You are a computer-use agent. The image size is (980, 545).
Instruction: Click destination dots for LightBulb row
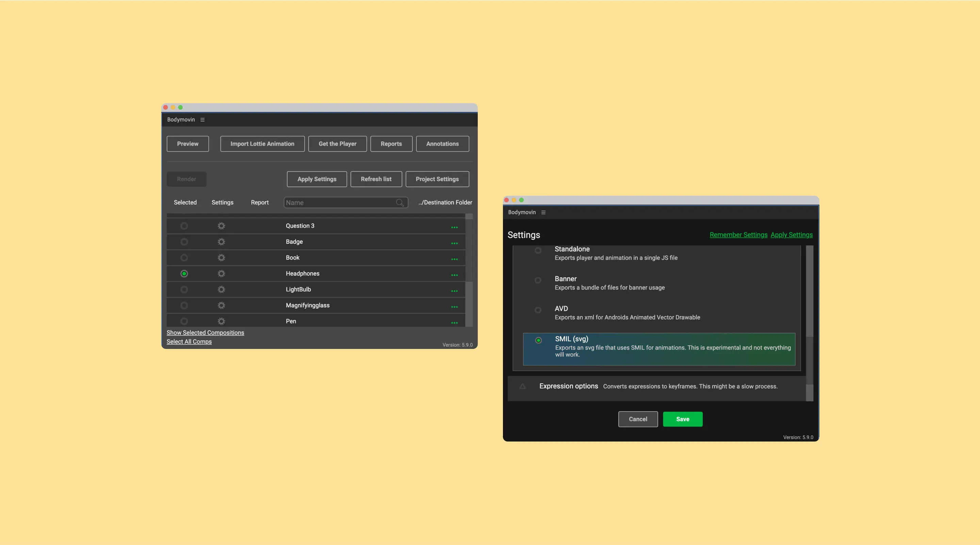click(x=454, y=291)
